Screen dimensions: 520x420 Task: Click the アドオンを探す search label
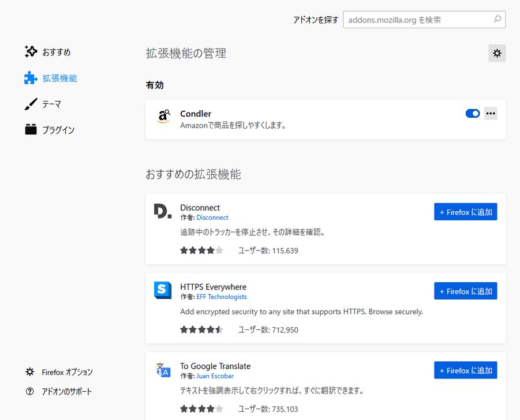click(316, 20)
